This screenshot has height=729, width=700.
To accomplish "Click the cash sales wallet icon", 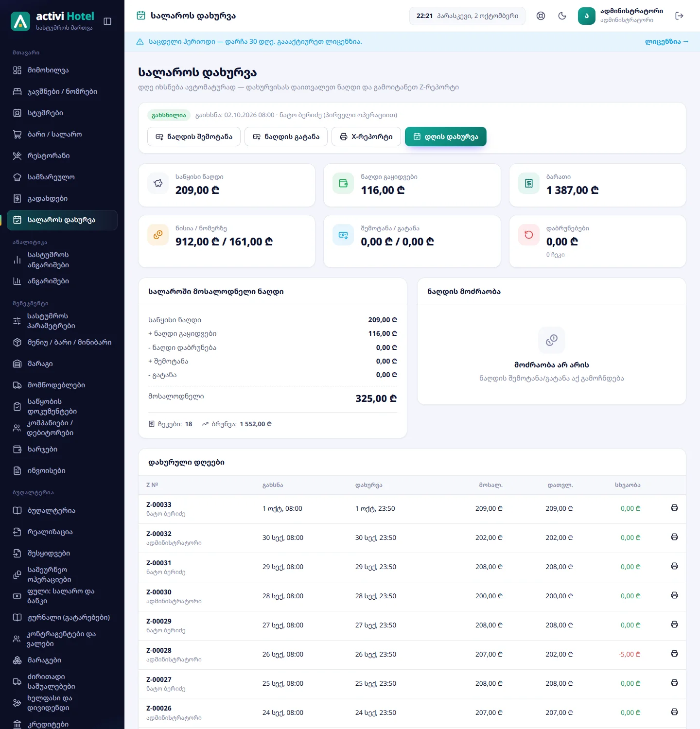I will 343,183.
